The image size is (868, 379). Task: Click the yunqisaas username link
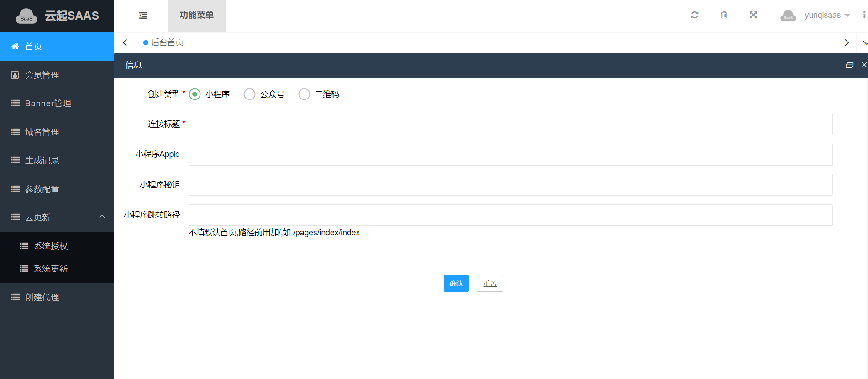822,16
